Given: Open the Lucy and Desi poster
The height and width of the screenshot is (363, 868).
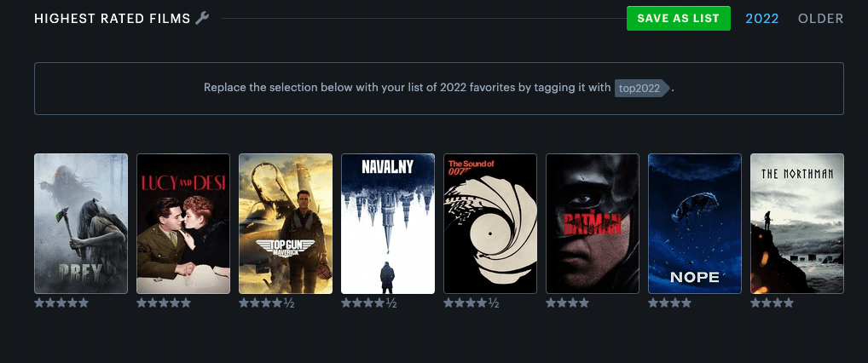Looking at the screenshot, I should point(183,223).
